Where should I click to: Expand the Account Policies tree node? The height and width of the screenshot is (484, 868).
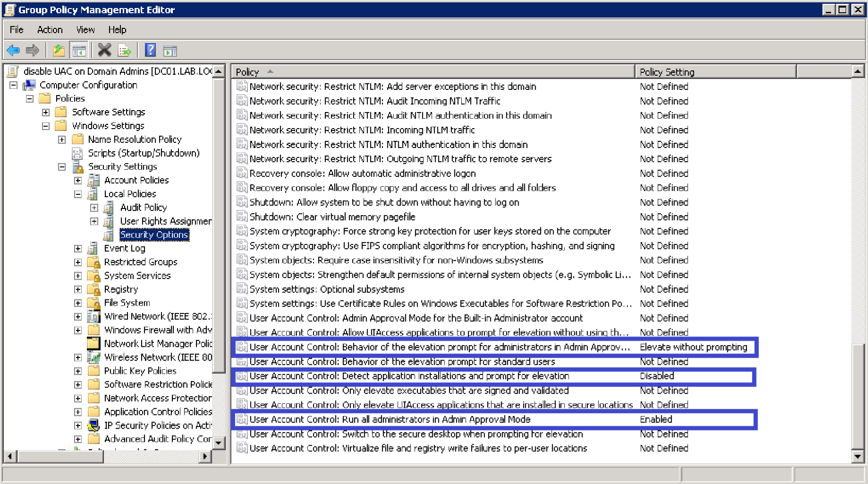tap(78, 181)
